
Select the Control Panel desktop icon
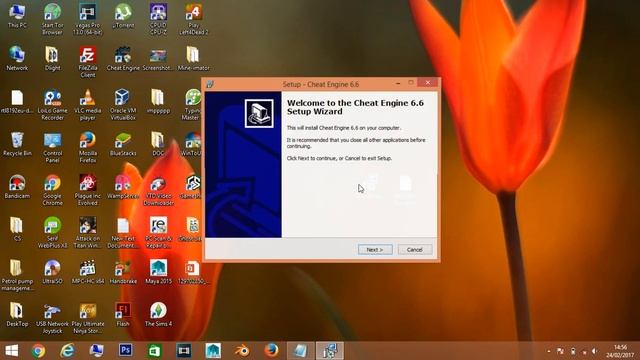tap(52, 148)
